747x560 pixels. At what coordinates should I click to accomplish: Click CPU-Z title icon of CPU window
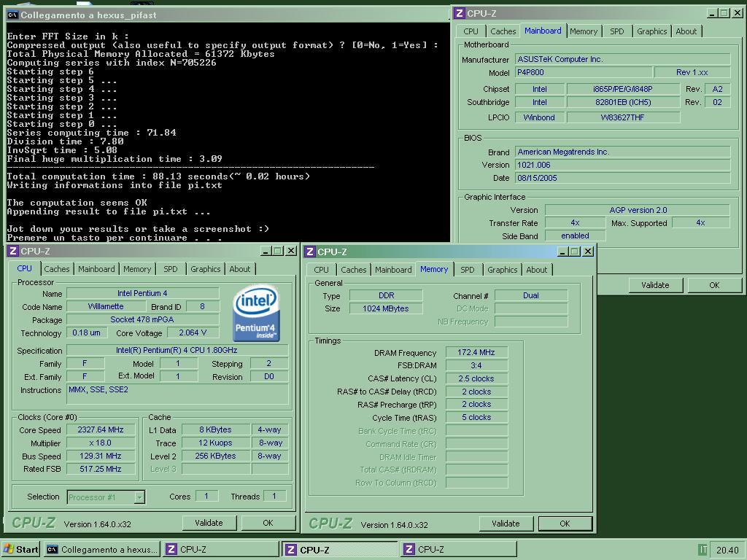pos(13,251)
